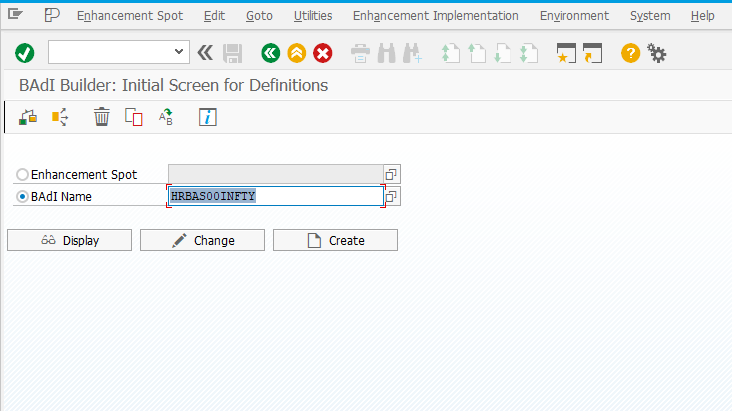Open the blue Information icon
Viewport: 732px width, 411px height.
tap(207, 117)
